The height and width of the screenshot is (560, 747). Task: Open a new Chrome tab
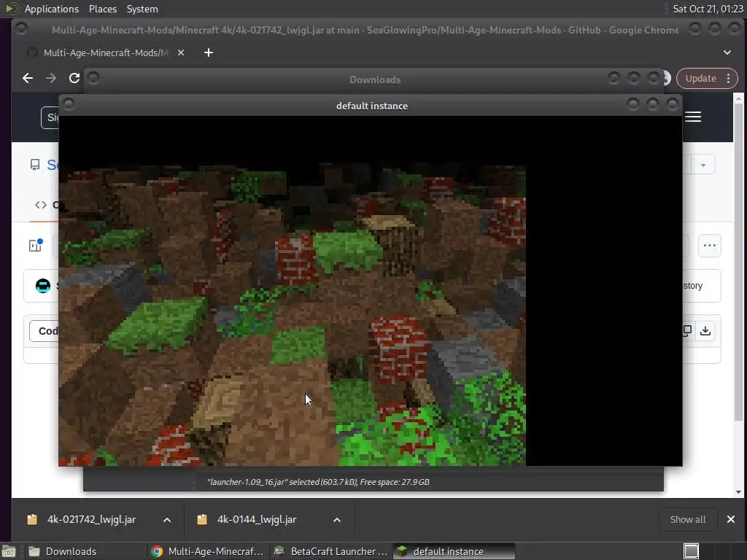pos(209,52)
